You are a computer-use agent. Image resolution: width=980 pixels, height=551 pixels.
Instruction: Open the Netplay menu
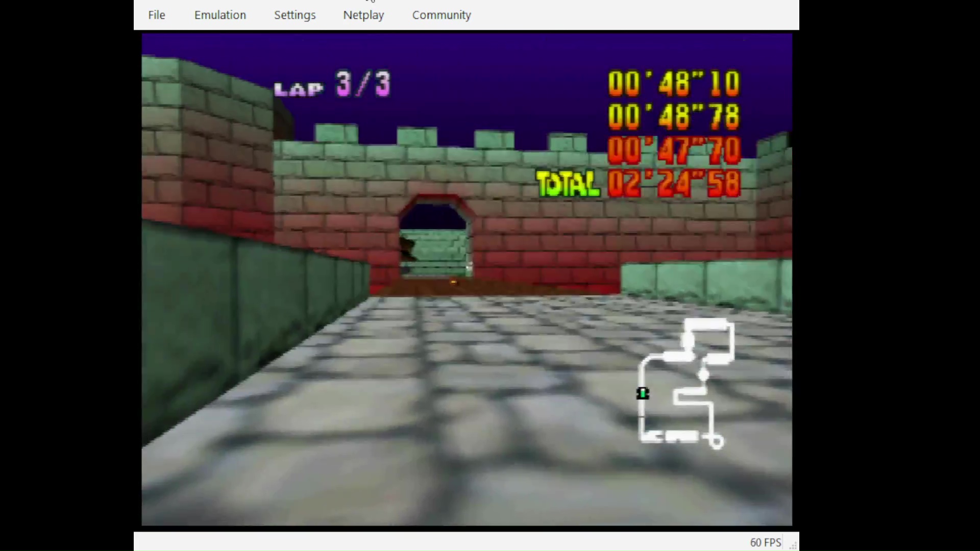(x=363, y=15)
